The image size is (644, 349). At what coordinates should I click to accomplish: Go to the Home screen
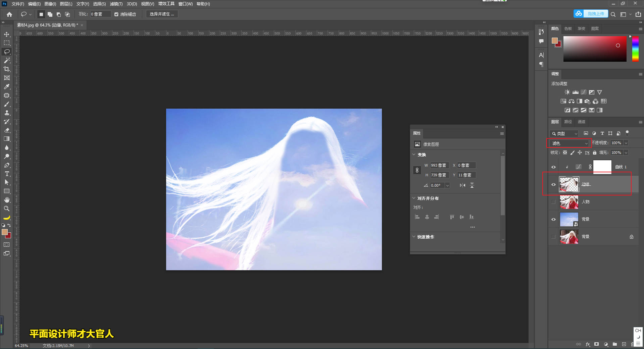[9, 14]
